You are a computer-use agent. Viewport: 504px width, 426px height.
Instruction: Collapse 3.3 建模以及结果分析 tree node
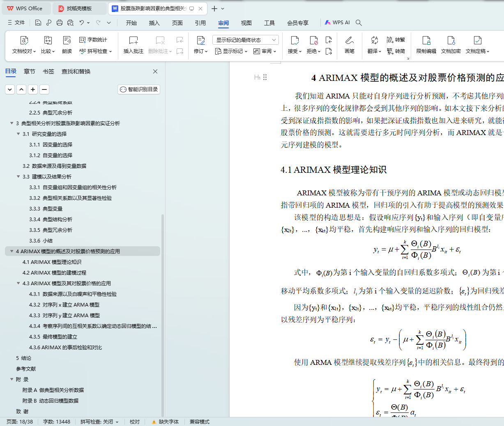(x=18, y=176)
